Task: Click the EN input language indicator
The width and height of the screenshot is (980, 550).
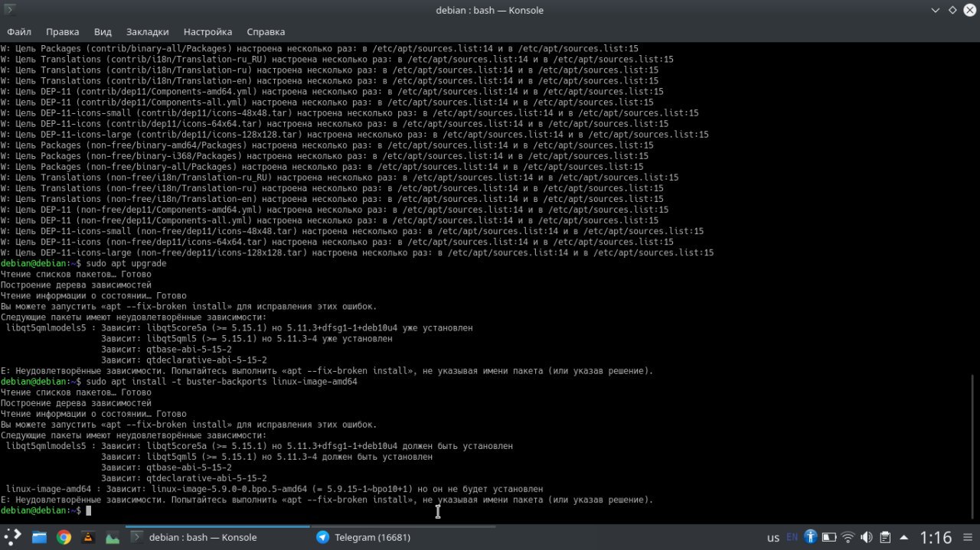Action: 792,537
